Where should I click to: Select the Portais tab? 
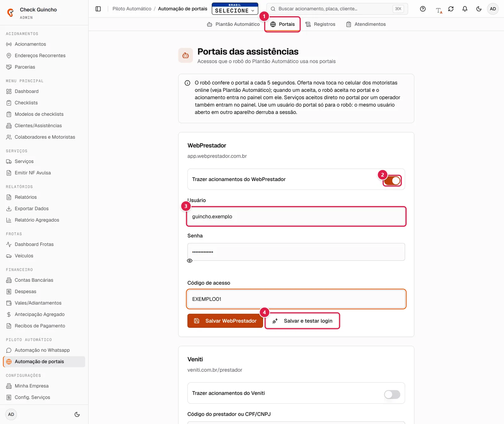pyautogui.click(x=283, y=24)
